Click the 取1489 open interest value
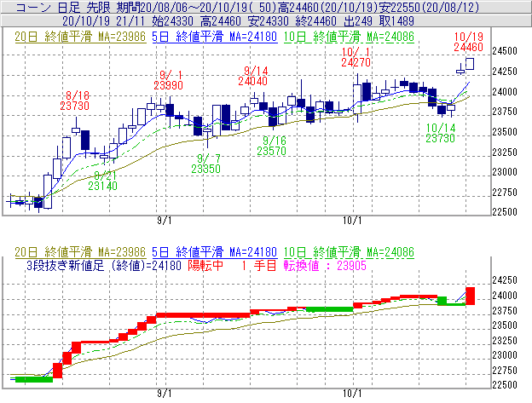532x403 pixels. (x=396, y=21)
